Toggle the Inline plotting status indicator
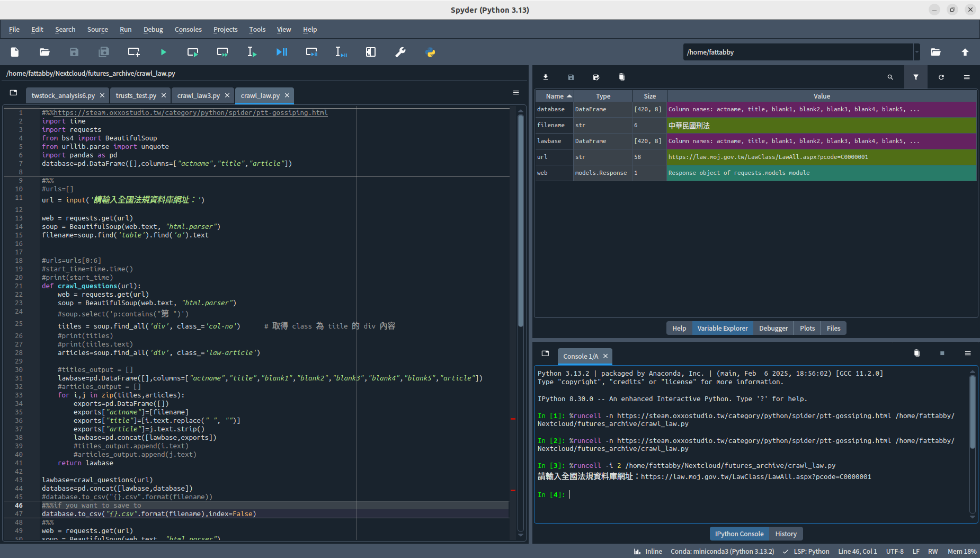This screenshot has width=980, height=558. point(648,551)
